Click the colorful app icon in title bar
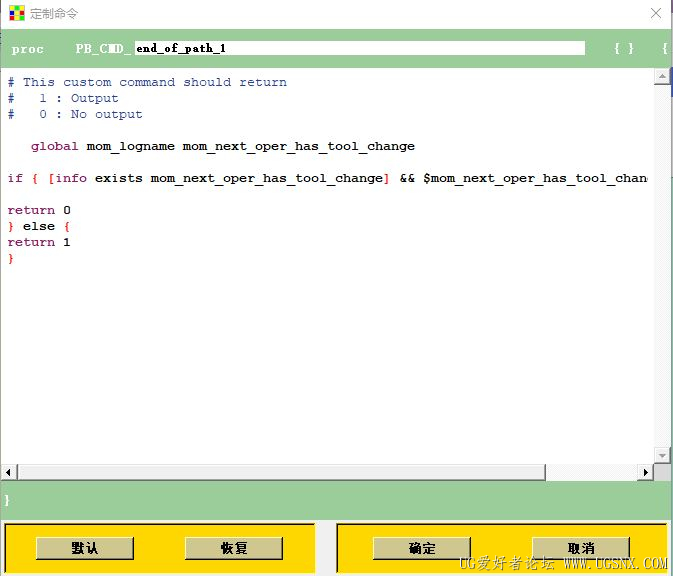The width and height of the screenshot is (673, 576). (x=16, y=13)
